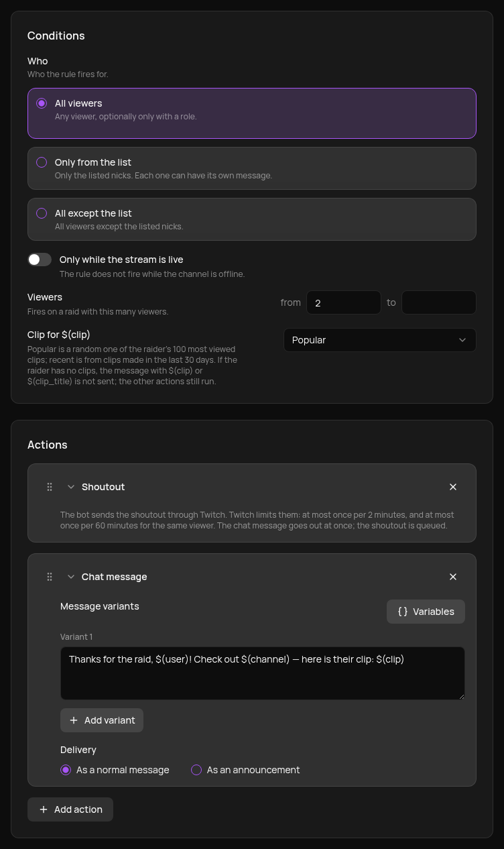The height and width of the screenshot is (849, 504).
Task: Select the All viewers option
Action: coord(252,113)
